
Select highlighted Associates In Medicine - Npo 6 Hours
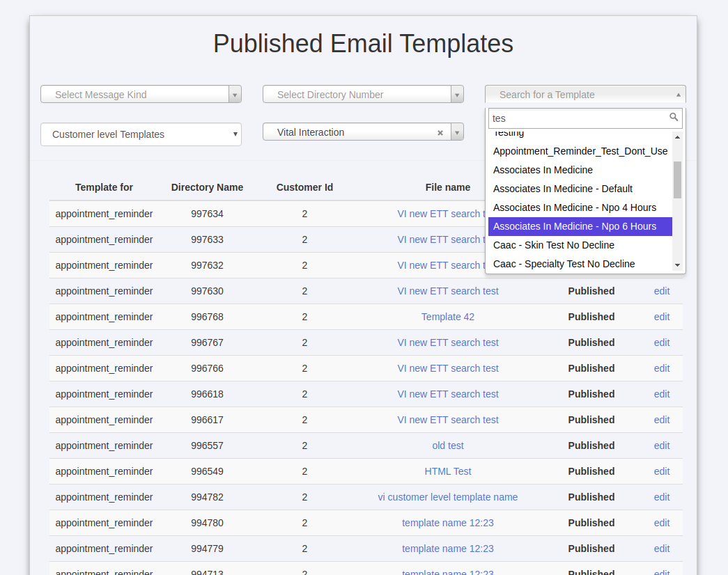tap(580, 226)
